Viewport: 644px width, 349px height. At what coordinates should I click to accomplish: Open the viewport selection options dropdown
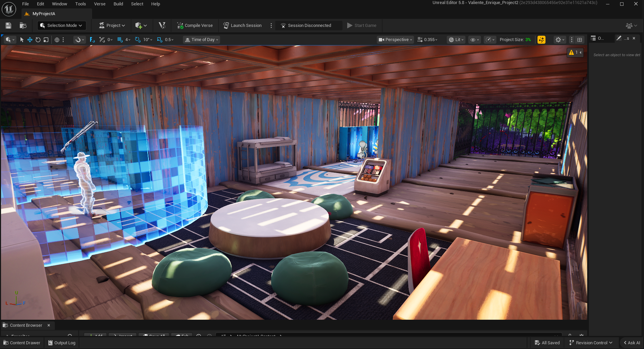point(10,40)
